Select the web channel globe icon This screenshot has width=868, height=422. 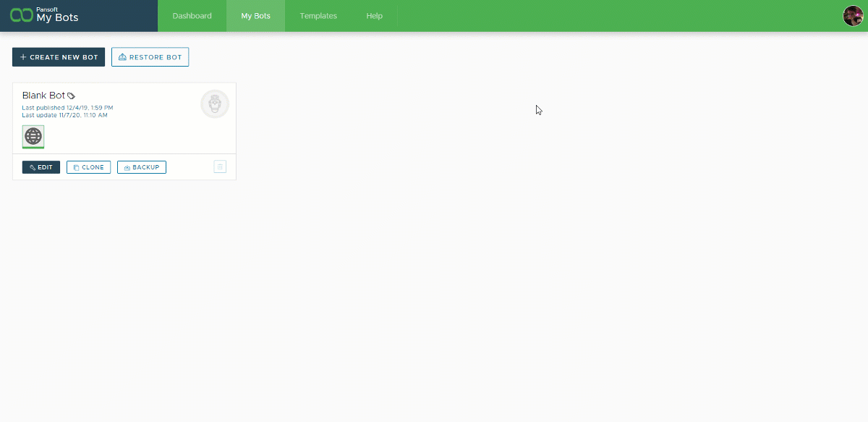point(33,136)
